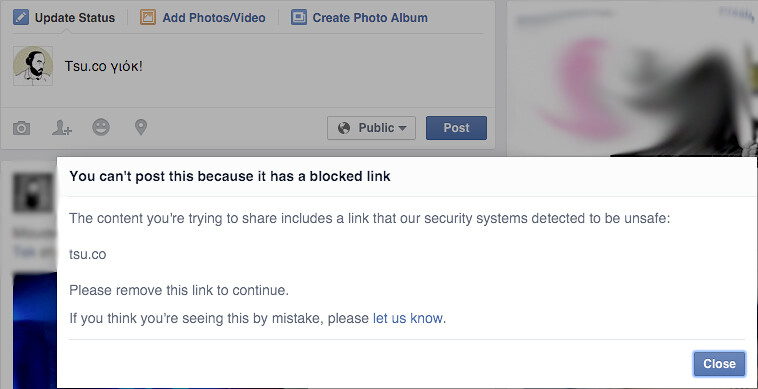Image resolution: width=758 pixels, height=389 pixels.
Task: Submit the status with the Post button
Action: point(456,128)
